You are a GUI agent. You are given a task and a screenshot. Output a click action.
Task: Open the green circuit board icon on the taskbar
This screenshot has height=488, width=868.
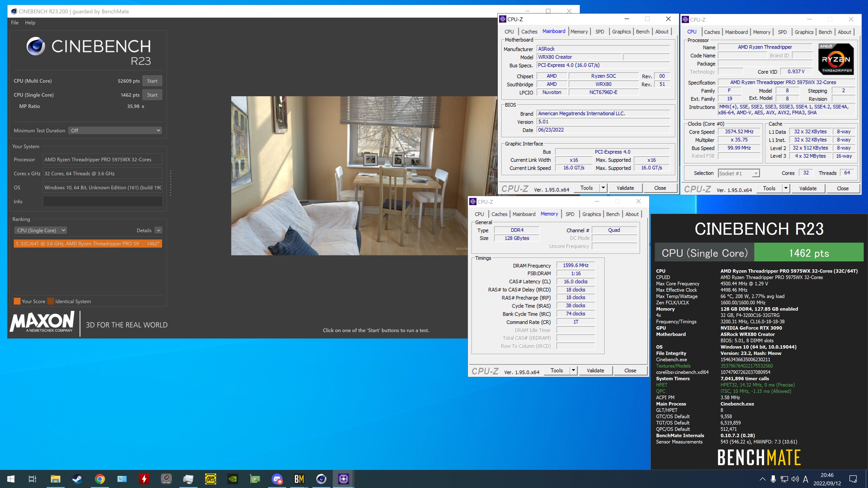pyautogui.click(x=255, y=479)
